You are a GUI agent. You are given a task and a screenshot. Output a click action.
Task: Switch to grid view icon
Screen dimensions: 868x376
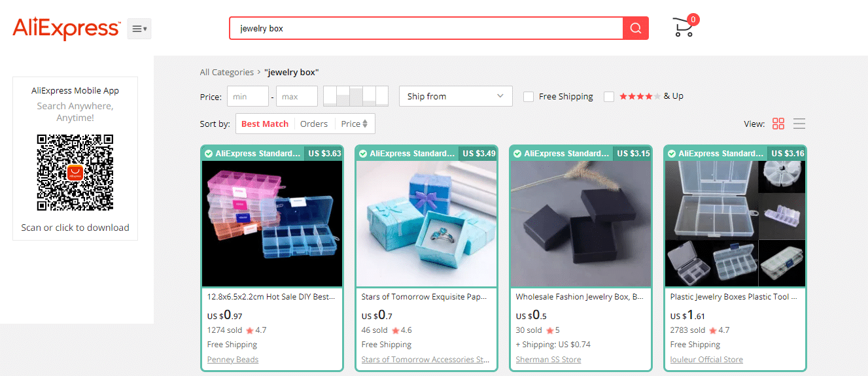point(778,124)
